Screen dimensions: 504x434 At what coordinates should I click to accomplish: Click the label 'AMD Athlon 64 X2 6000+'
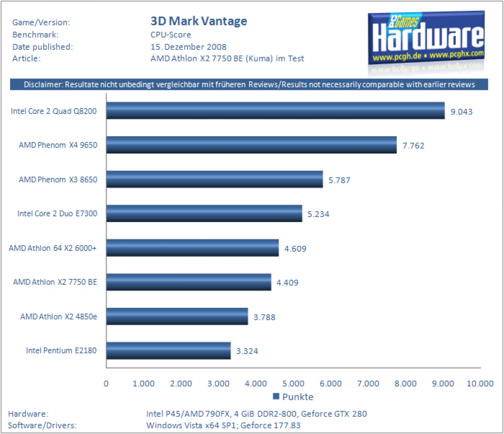(53, 248)
